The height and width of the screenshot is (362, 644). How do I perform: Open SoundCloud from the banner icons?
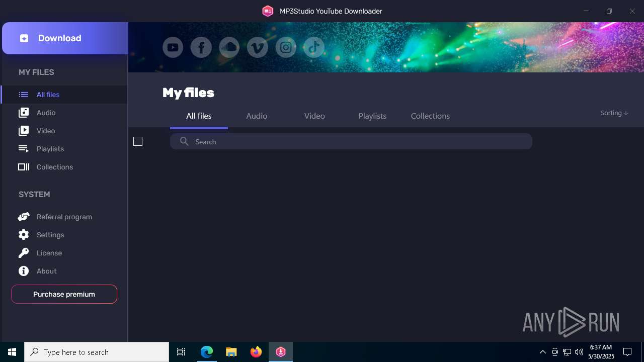[x=229, y=48]
